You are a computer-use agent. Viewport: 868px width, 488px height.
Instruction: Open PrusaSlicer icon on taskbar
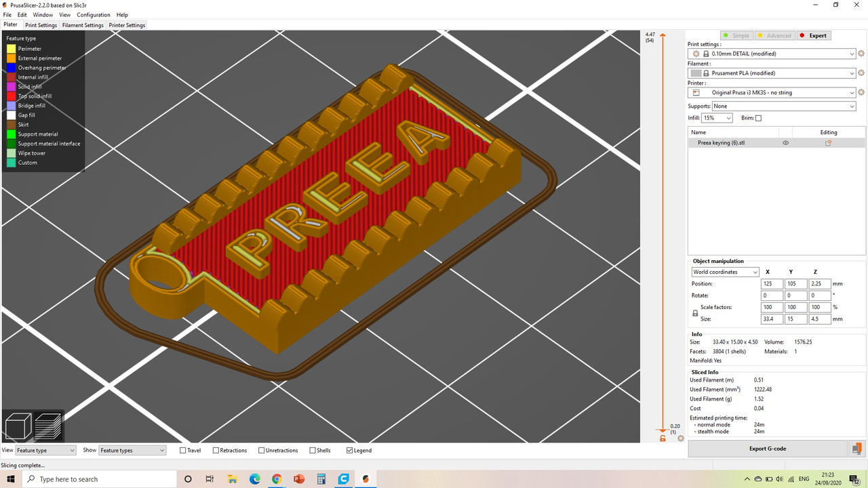click(366, 479)
